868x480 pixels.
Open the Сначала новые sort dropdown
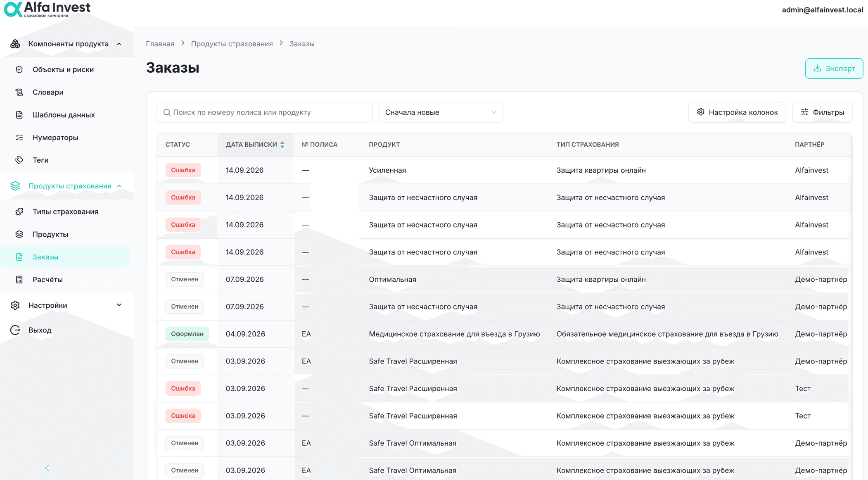pos(441,112)
